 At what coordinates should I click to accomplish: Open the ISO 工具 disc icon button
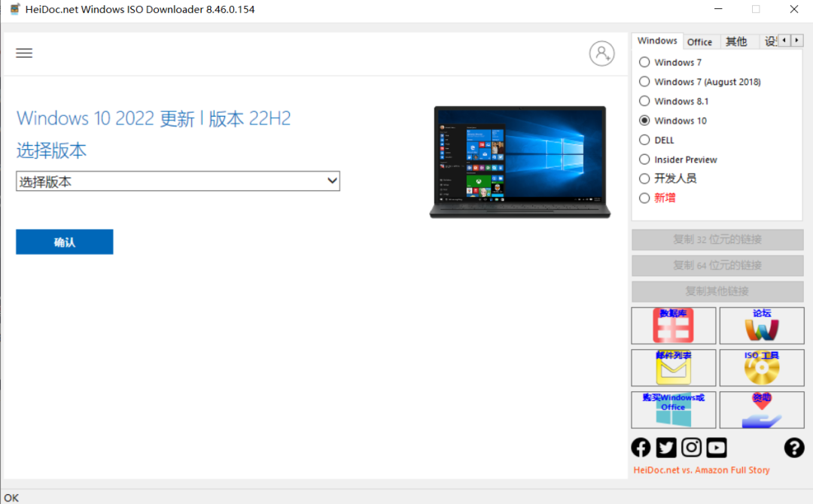click(762, 368)
